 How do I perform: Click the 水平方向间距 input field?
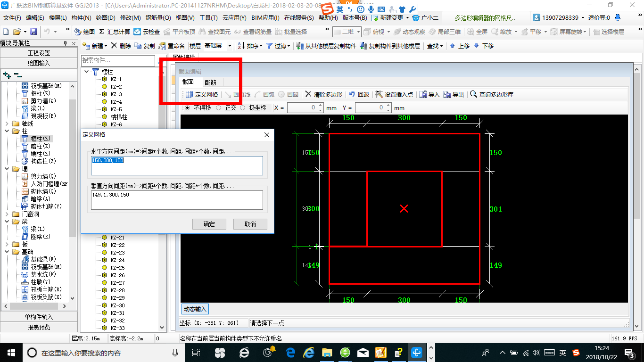[x=177, y=166]
